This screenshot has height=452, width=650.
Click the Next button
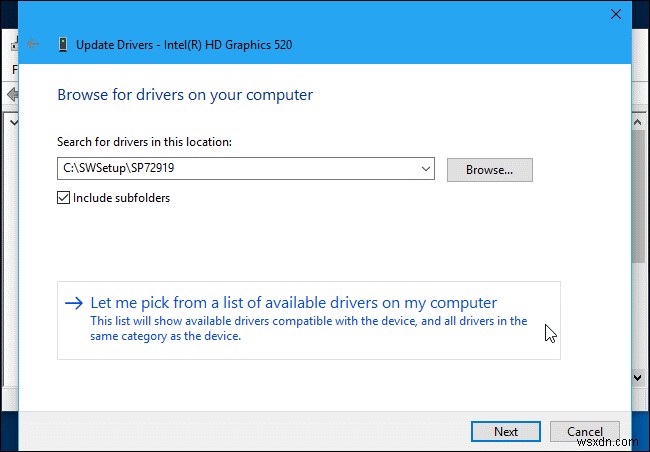coord(505,431)
